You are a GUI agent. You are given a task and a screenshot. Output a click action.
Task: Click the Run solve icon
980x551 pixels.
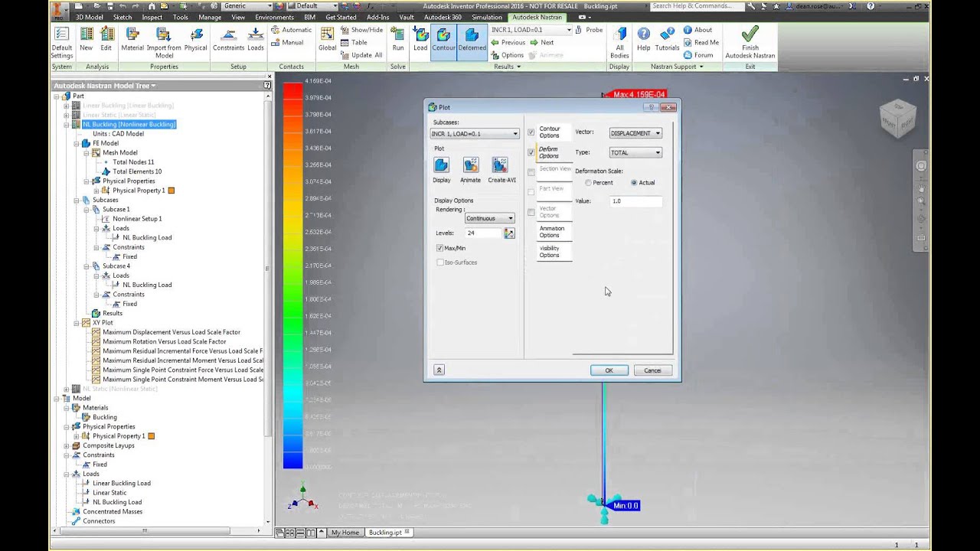398,40
